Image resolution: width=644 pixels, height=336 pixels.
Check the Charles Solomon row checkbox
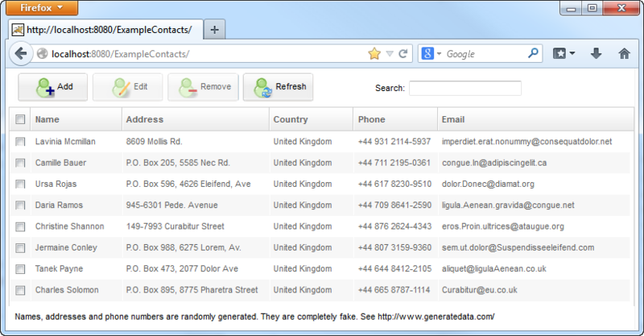point(20,290)
